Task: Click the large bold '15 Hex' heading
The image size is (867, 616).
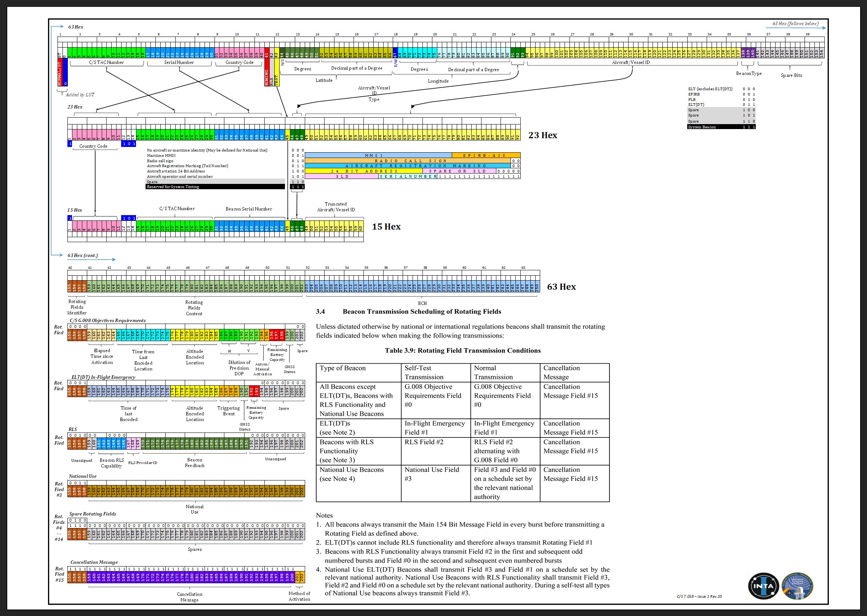Action: point(386,227)
